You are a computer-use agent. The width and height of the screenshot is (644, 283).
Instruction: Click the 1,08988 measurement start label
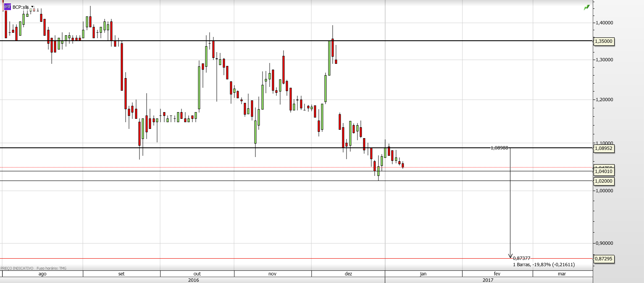[499, 148]
